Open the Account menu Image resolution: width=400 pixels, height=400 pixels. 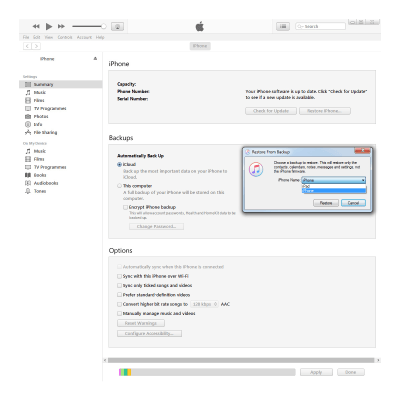click(x=84, y=37)
